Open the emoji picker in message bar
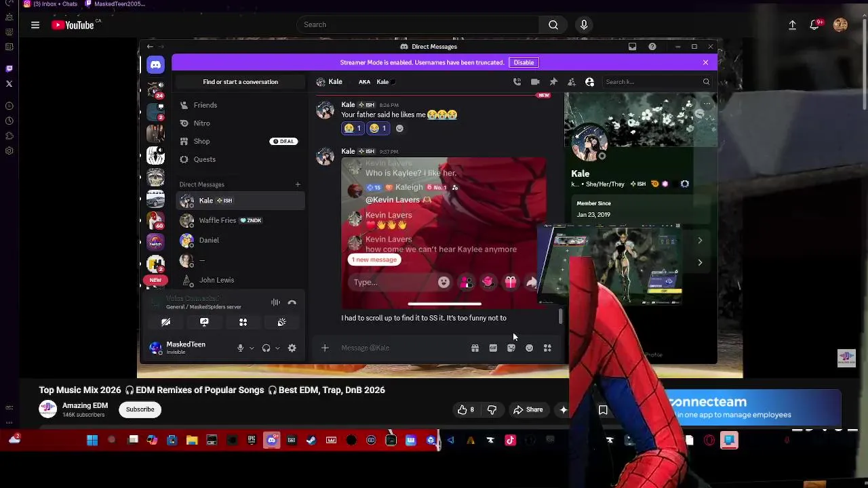Viewport: 868px width, 488px height. [x=529, y=348]
